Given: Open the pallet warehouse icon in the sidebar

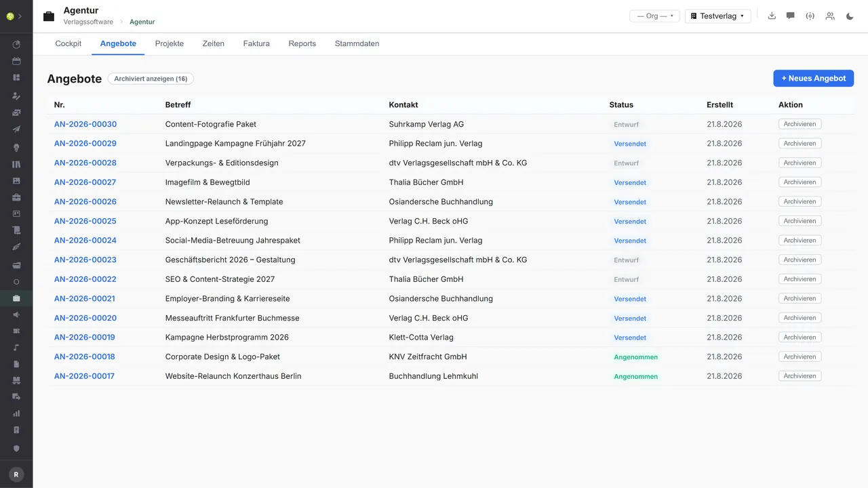Looking at the screenshot, I should coord(16,380).
